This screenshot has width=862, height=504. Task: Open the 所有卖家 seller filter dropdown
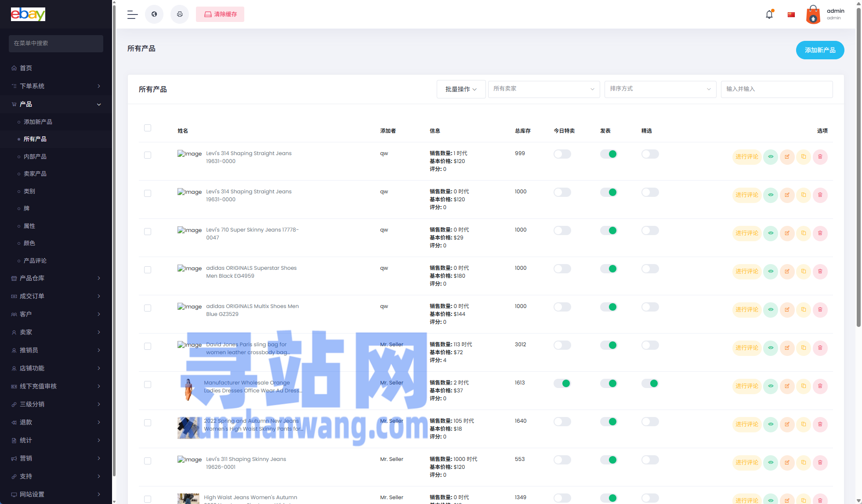coord(544,89)
